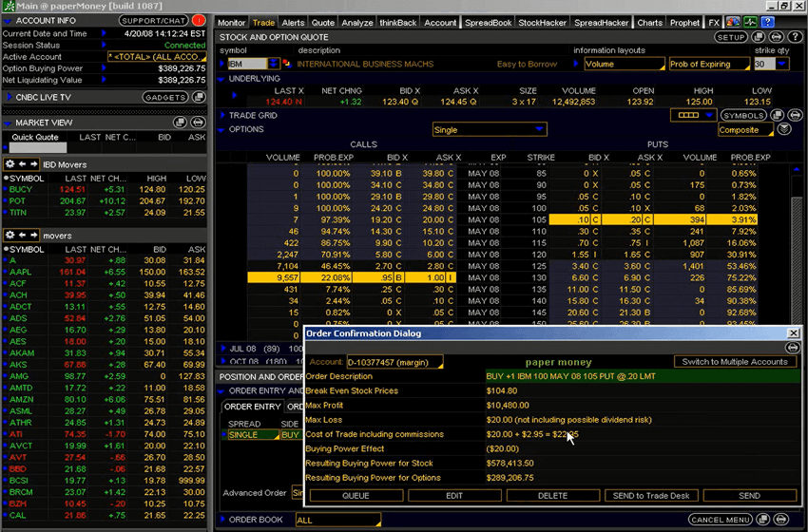This screenshot has width=808, height=532.
Task: Open the account D-10377457 (margin) dropdown
Action: (394, 362)
